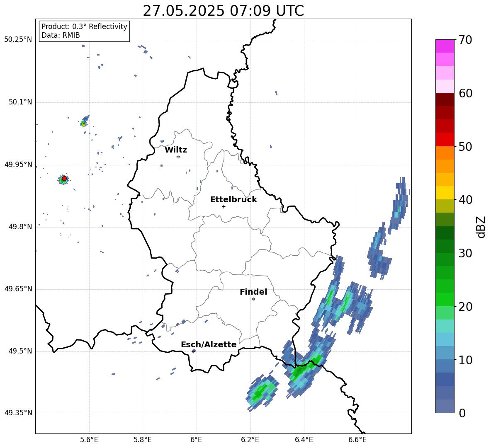Click the red radar site marker
491x448 pixels.
(x=64, y=178)
